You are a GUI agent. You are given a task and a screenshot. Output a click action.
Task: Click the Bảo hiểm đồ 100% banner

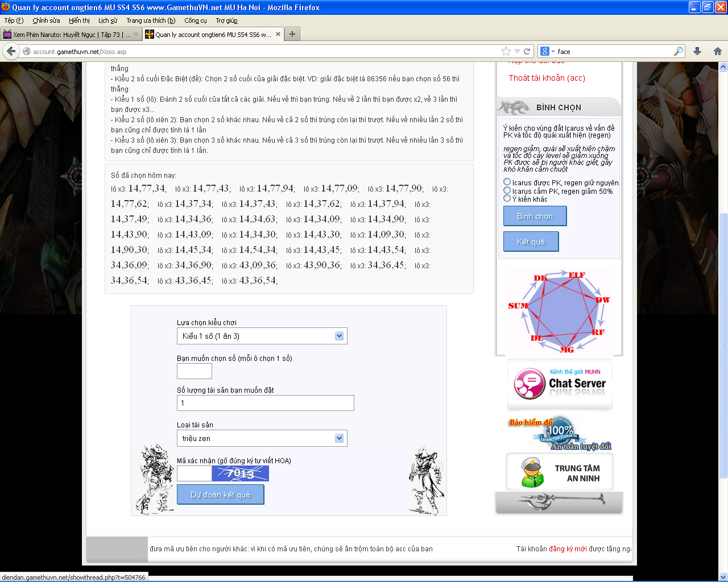(x=560, y=434)
